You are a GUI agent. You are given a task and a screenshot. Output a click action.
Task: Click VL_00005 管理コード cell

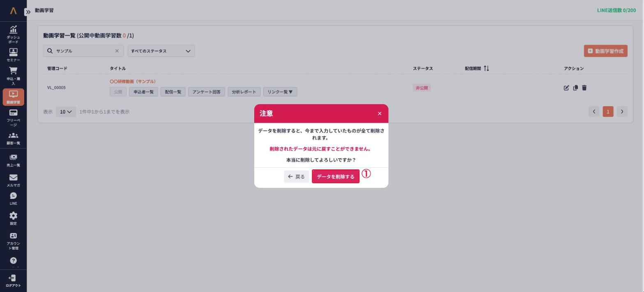(x=56, y=88)
